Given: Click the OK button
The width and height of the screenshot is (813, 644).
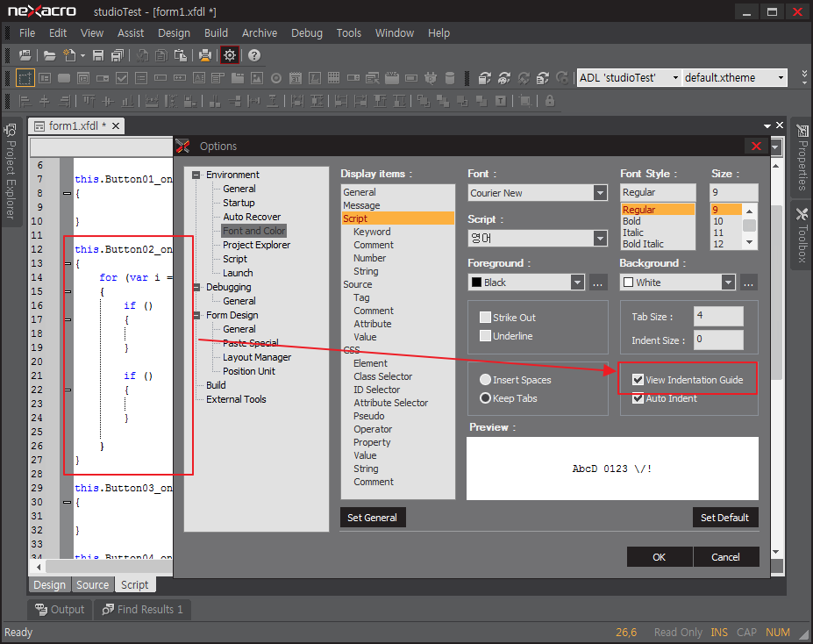Looking at the screenshot, I should point(660,557).
